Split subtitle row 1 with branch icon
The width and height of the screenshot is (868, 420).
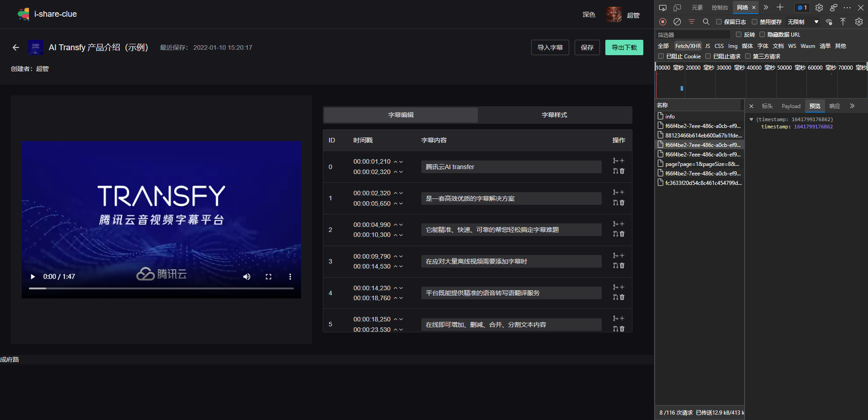pos(615,192)
